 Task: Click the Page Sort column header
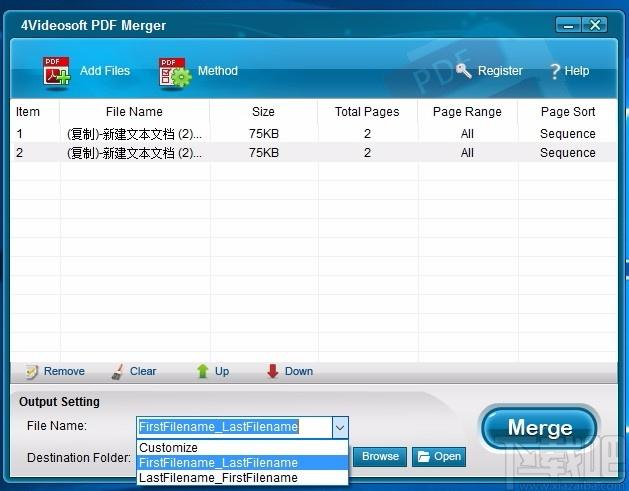click(568, 112)
